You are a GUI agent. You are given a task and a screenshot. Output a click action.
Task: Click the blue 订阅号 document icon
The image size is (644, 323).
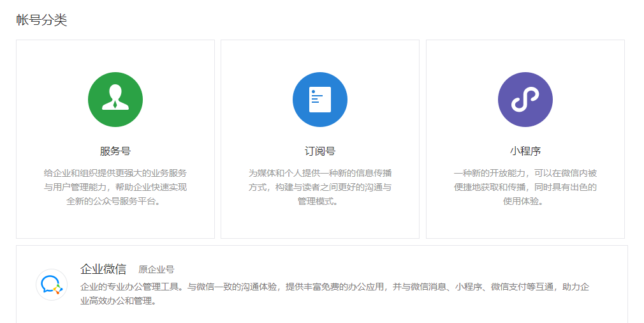pos(320,100)
